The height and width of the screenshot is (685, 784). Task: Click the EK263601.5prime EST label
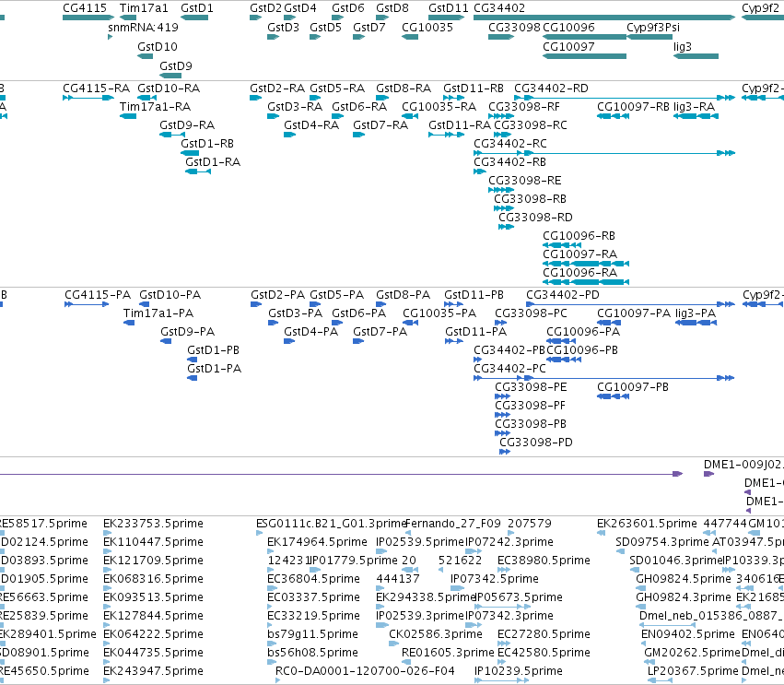647,524
